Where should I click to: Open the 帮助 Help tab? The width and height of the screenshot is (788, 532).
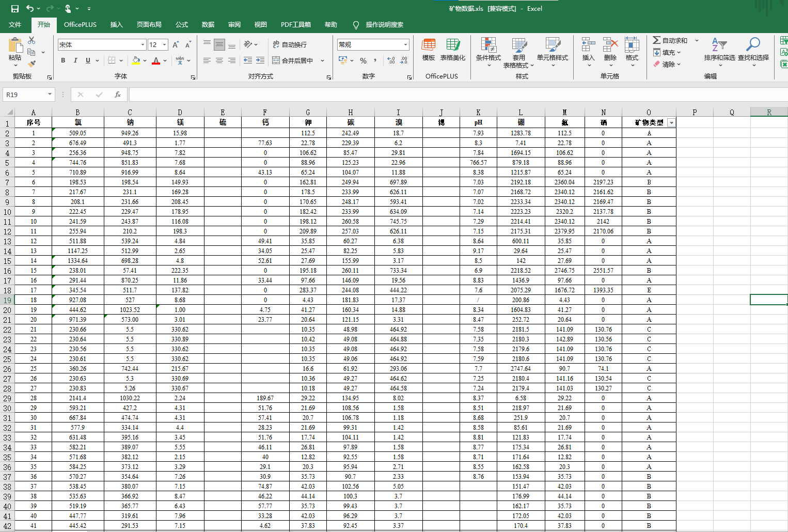pos(331,24)
